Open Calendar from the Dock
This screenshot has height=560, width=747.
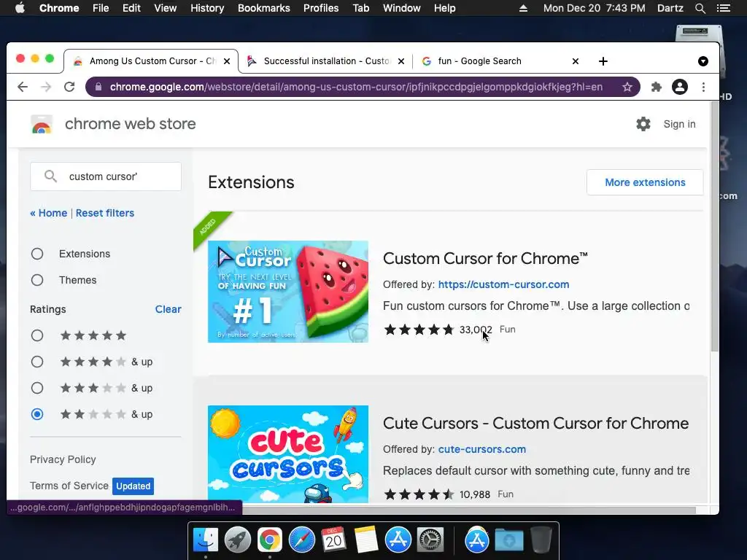click(333, 540)
